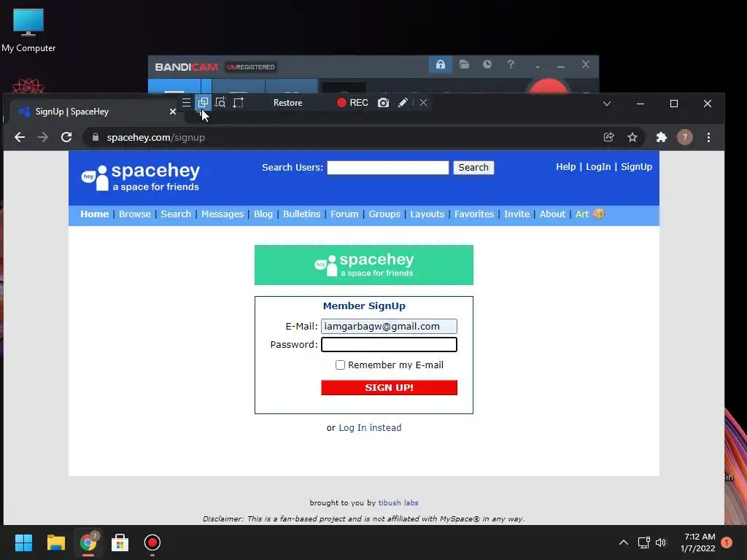
Task: Open the Help link
Action: (565, 167)
